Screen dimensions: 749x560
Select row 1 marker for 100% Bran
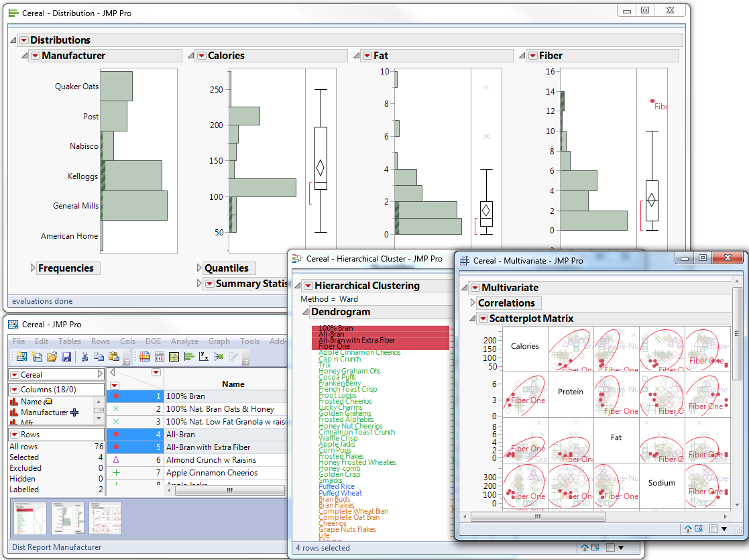(x=115, y=396)
